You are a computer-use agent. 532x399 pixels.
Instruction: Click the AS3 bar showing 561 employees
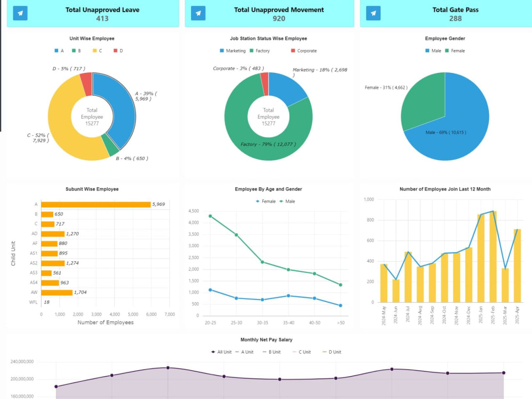(46, 273)
